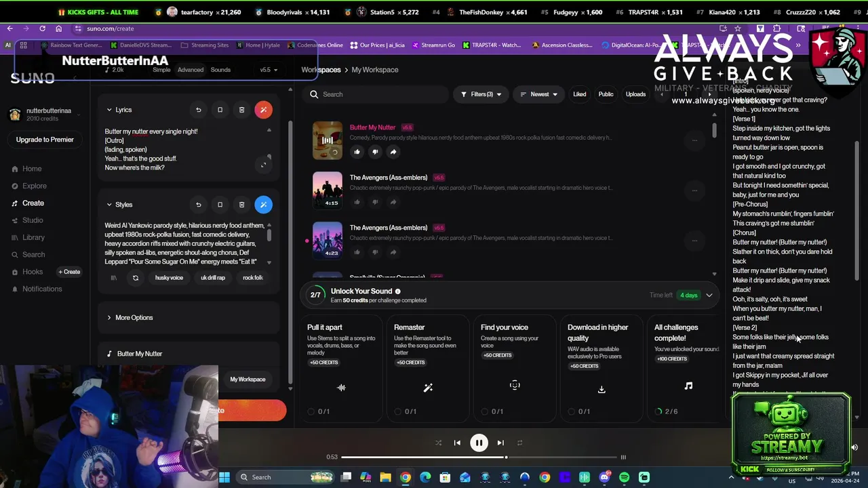The image size is (868, 488).
Task: Skip to the previous track
Action: (x=457, y=443)
